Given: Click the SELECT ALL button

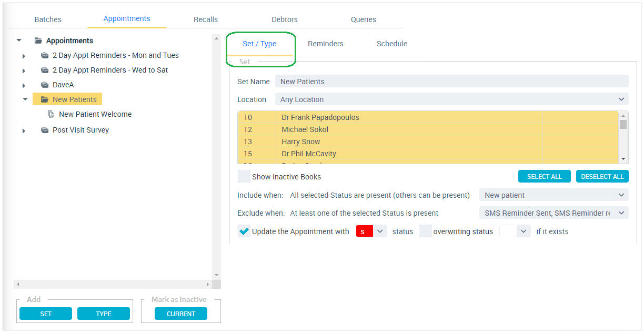Looking at the screenshot, I should 545,176.
